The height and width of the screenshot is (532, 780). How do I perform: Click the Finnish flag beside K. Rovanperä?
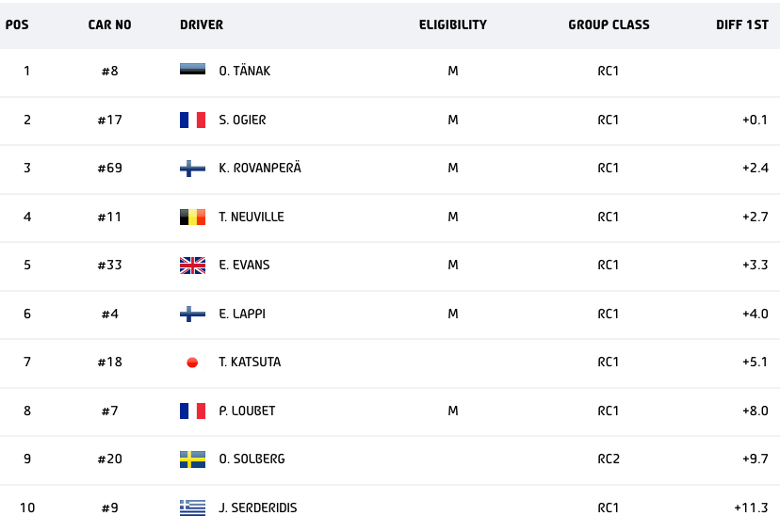[192, 169]
